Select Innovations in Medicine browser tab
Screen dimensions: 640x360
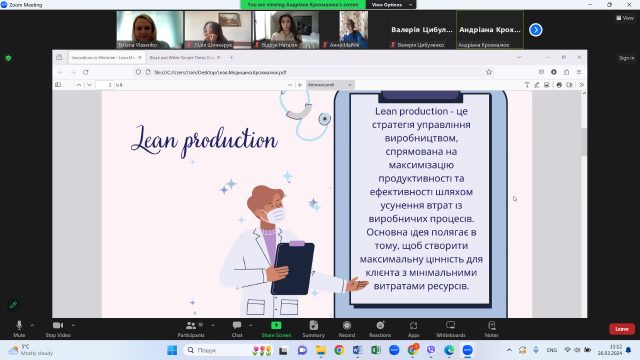(x=106, y=58)
